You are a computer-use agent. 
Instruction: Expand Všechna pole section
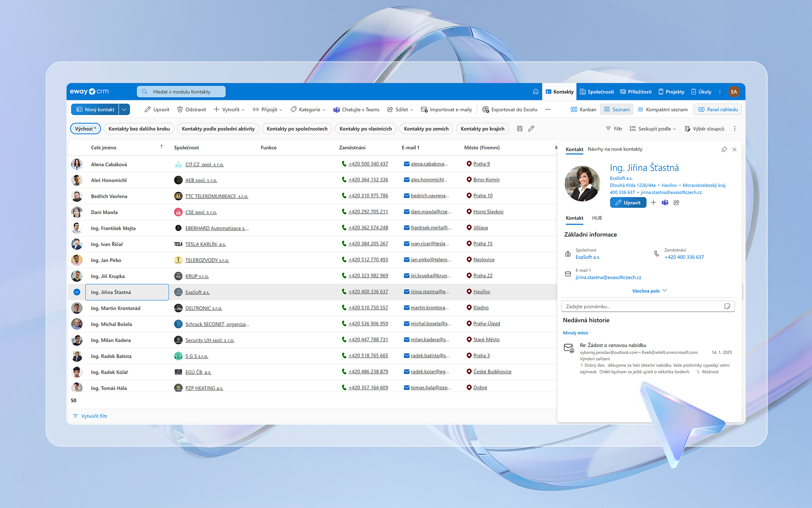pyautogui.click(x=650, y=291)
